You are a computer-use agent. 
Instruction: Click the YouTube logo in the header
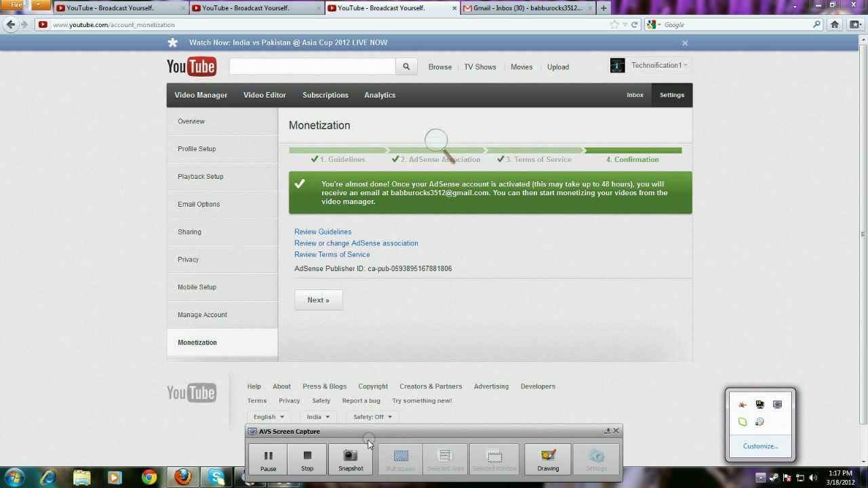[x=191, y=66]
